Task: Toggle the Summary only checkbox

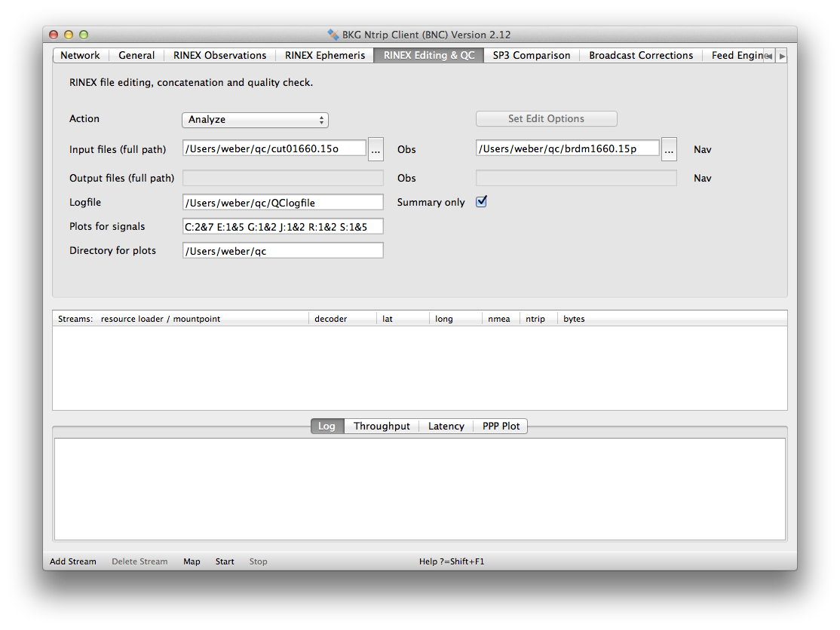Action: tap(481, 202)
